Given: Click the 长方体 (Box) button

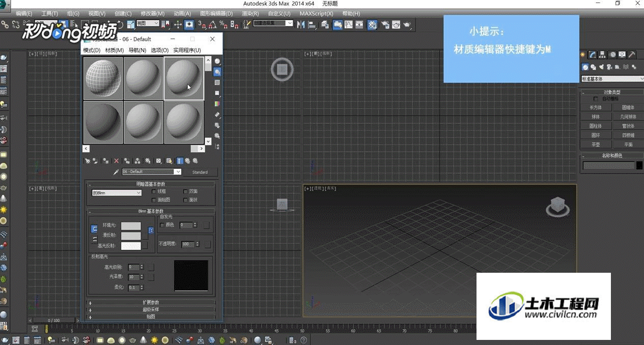Looking at the screenshot, I should click(x=596, y=107).
